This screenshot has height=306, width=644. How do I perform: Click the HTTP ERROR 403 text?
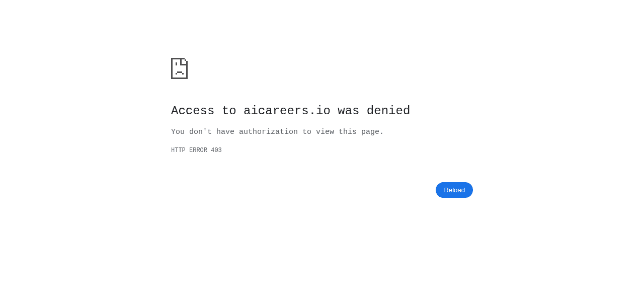click(x=196, y=150)
